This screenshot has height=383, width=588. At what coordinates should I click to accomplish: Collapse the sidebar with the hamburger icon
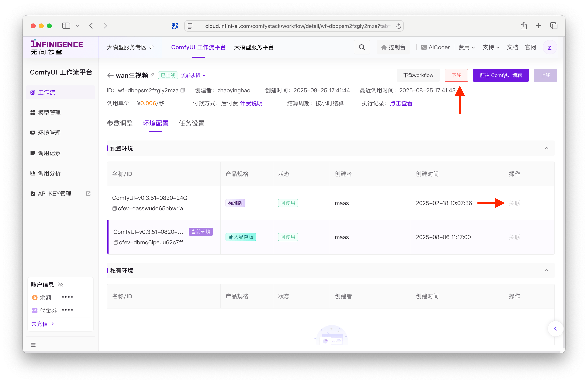click(x=33, y=345)
